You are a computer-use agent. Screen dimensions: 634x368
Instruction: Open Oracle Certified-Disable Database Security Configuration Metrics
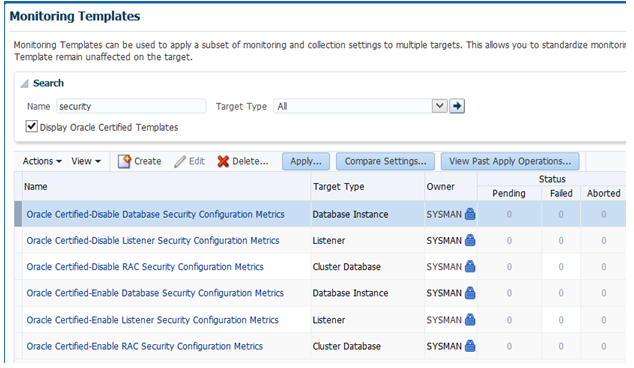(156, 214)
